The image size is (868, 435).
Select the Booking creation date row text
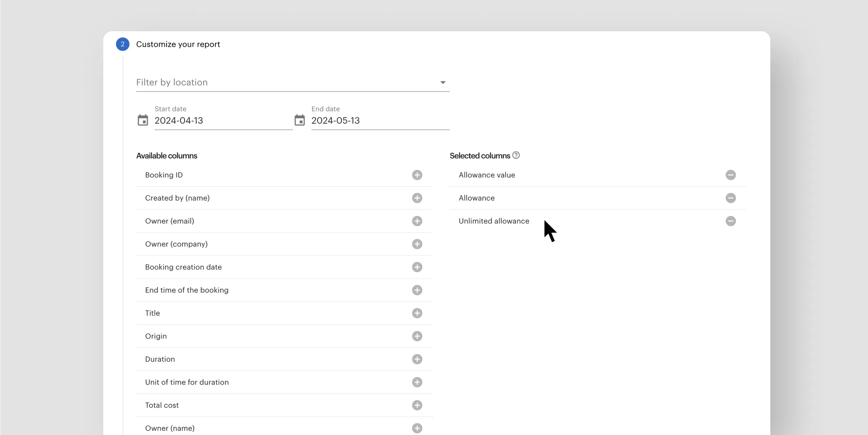tap(183, 267)
